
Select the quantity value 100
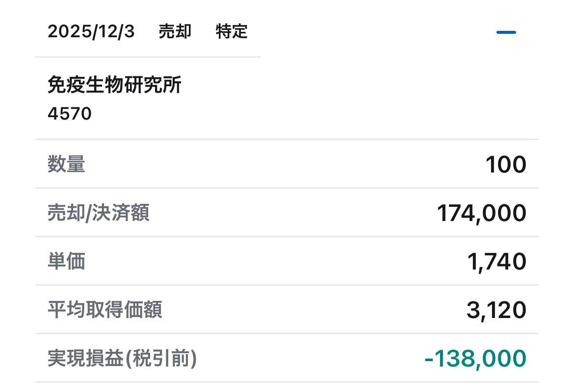coord(506,165)
